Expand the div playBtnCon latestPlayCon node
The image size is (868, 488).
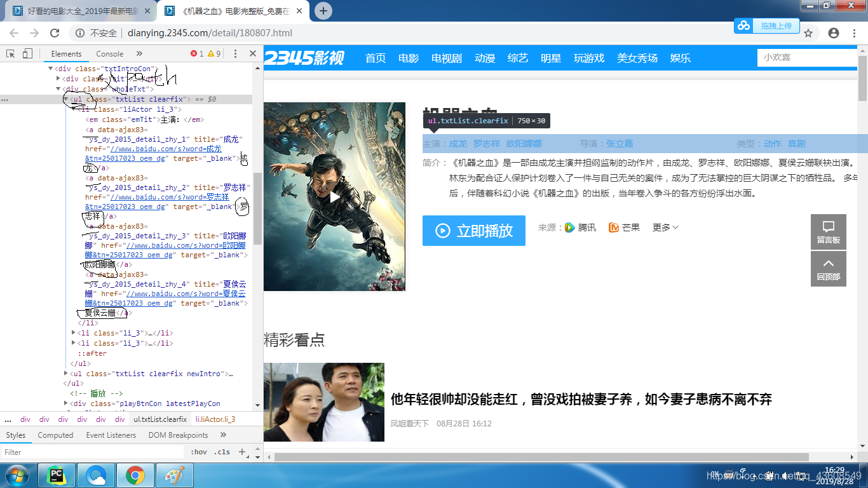66,403
